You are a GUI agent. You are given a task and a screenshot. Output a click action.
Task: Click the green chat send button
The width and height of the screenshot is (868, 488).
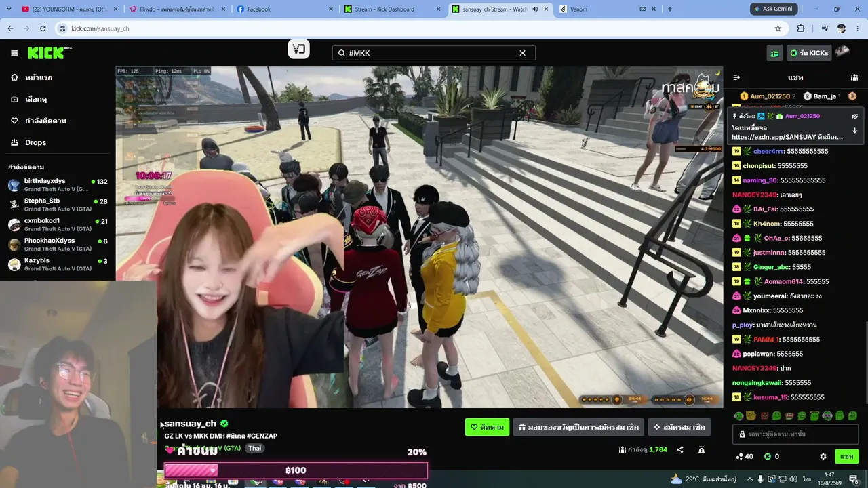point(847,456)
